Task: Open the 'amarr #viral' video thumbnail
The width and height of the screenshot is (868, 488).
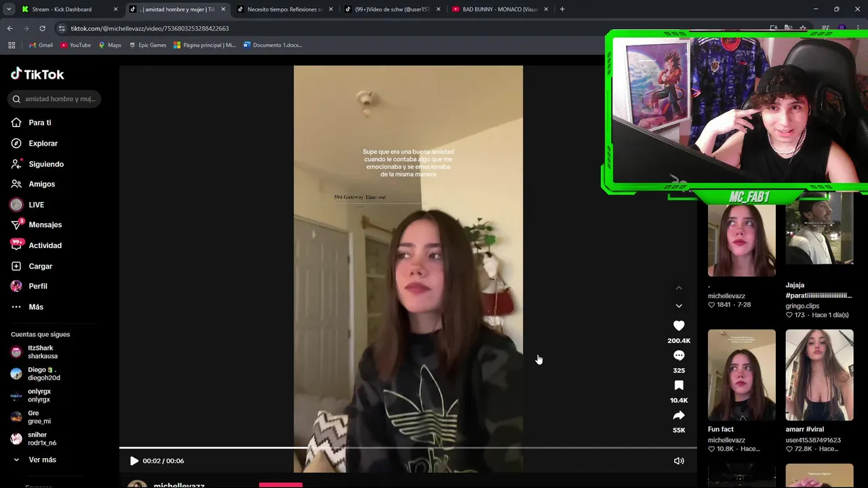Action: (x=819, y=375)
